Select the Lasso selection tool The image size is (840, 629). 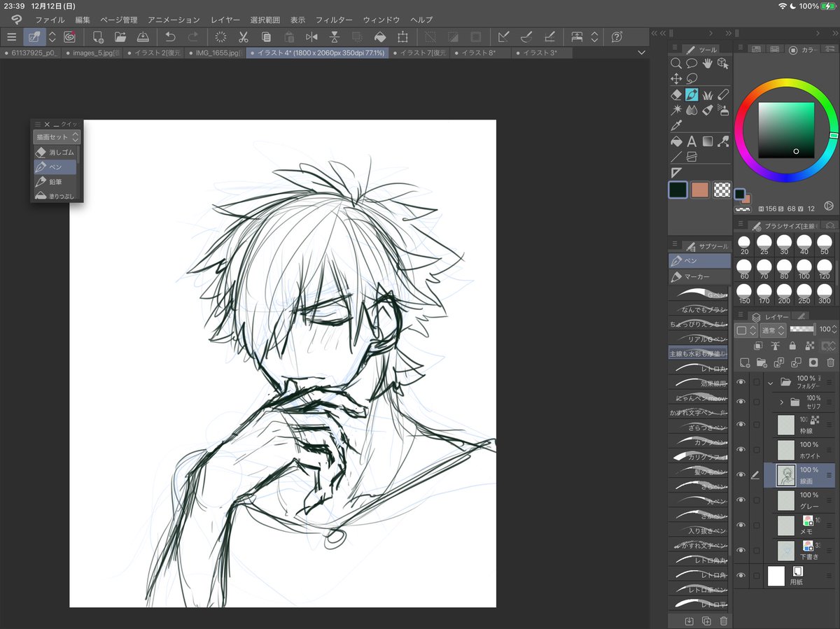[x=692, y=79]
